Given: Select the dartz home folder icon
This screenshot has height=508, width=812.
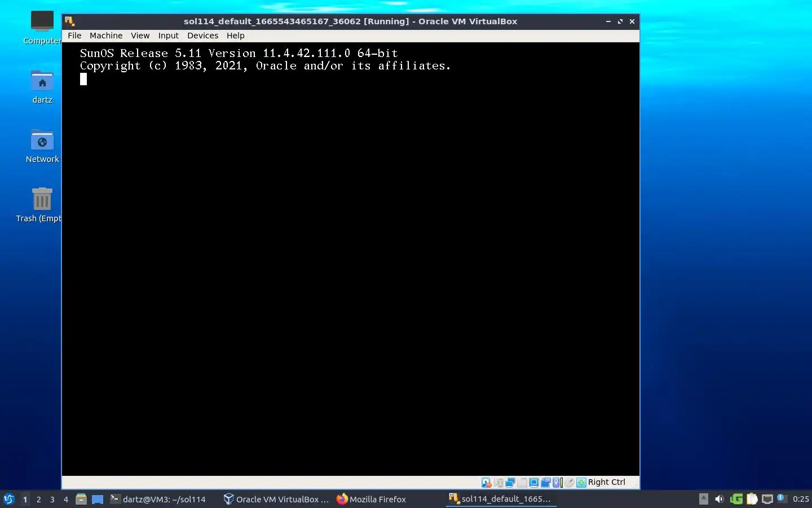Looking at the screenshot, I should [x=42, y=87].
